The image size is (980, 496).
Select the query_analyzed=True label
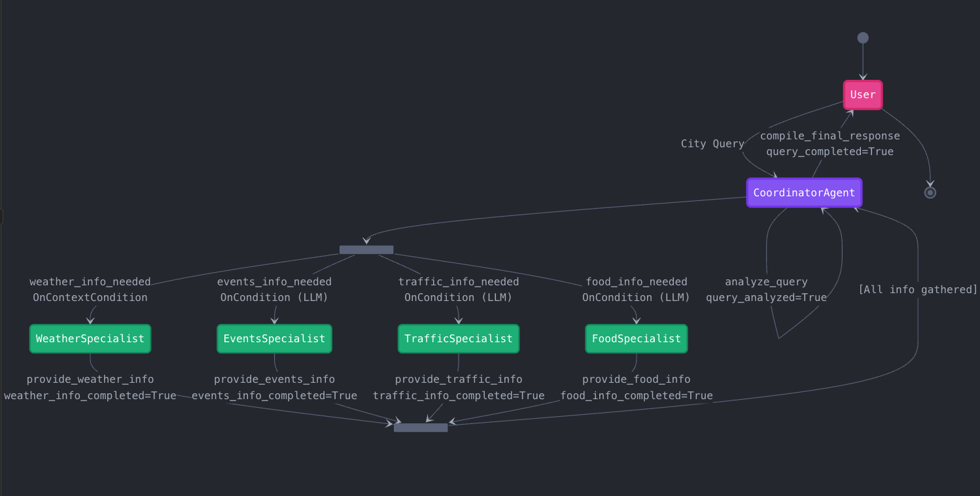click(x=766, y=298)
